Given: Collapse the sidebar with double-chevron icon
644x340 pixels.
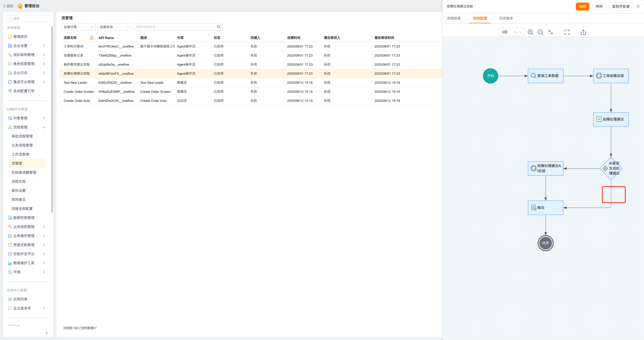Looking at the screenshot, I should coord(47,333).
